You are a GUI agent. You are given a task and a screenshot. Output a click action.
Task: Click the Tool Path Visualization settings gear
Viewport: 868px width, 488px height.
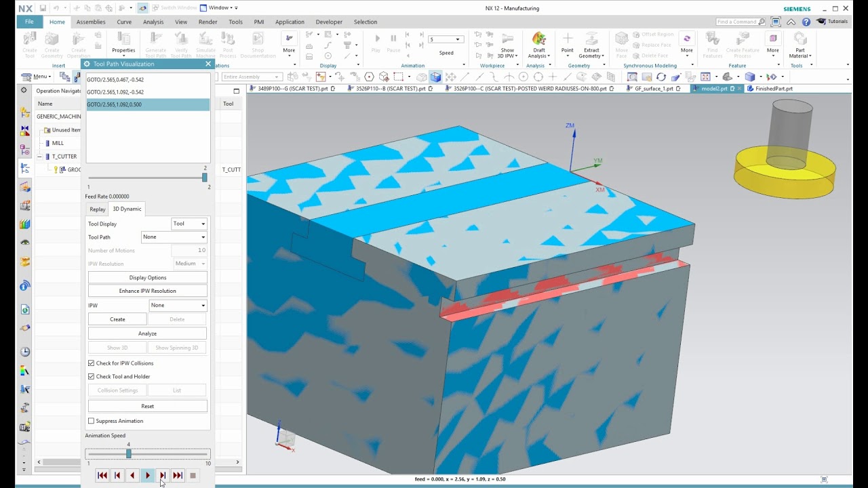(x=87, y=64)
